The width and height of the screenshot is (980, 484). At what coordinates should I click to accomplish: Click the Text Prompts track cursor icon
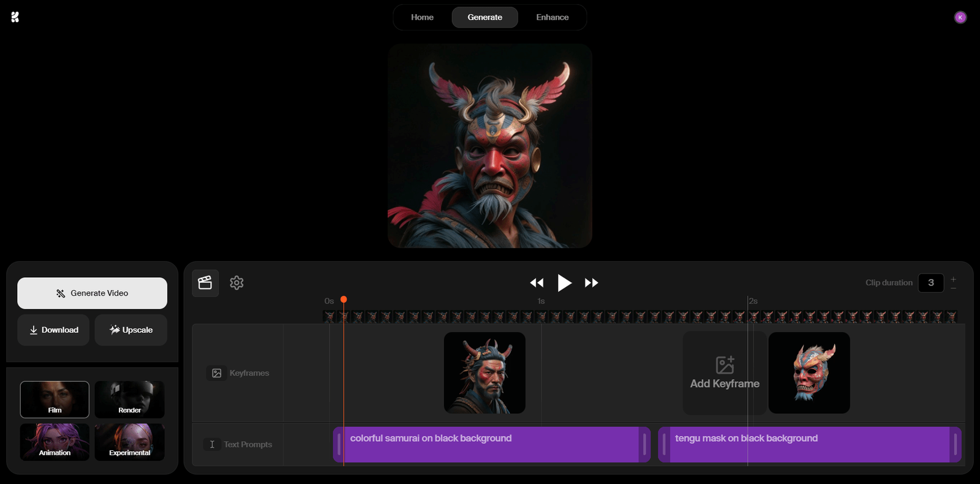pos(212,444)
